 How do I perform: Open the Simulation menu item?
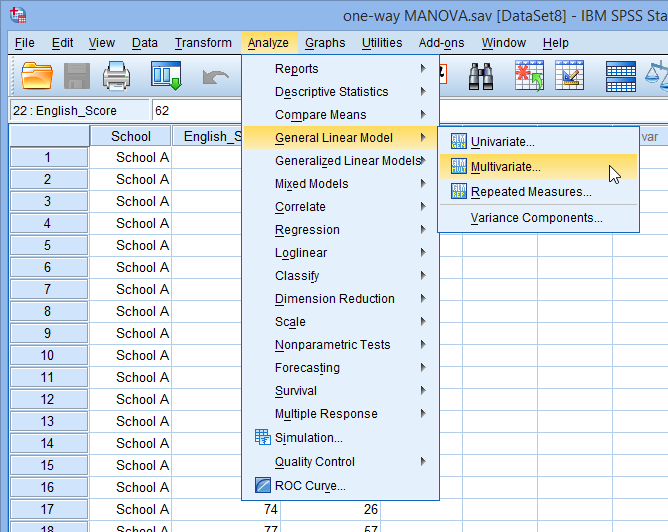[309, 437]
